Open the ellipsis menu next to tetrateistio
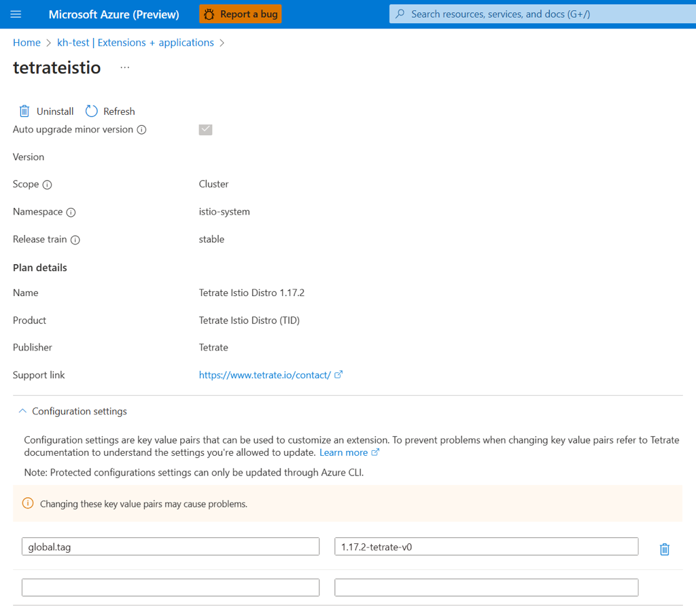696x616 pixels. click(x=124, y=67)
